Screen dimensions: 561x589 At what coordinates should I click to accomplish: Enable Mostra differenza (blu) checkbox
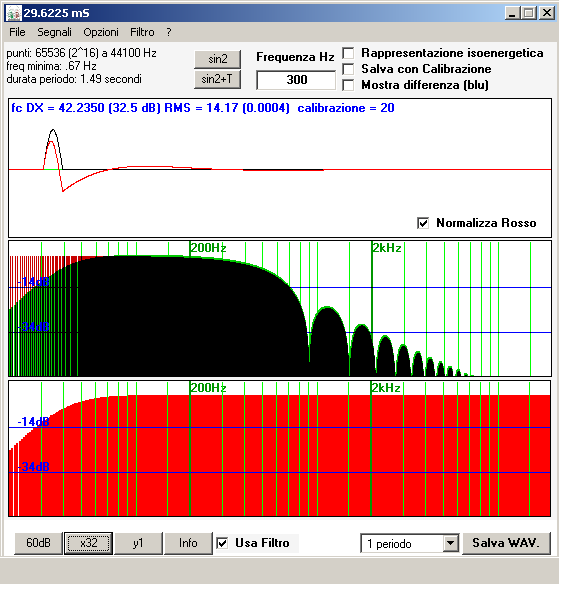(x=348, y=85)
